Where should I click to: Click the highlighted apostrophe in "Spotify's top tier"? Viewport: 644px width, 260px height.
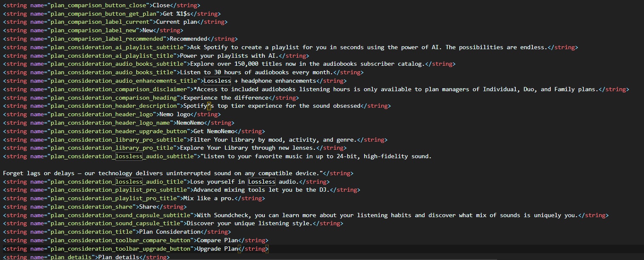(x=209, y=106)
